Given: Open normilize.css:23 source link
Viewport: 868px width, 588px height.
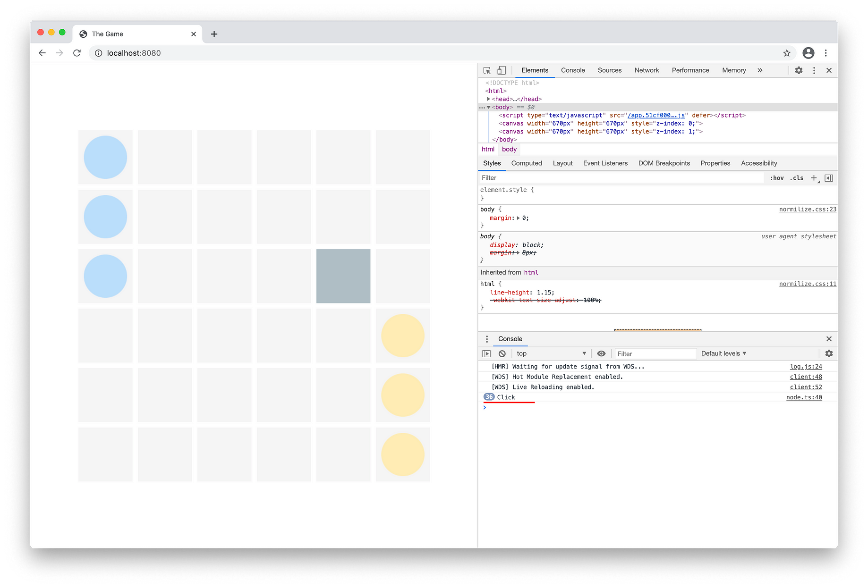Looking at the screenshot, I should coord(808,209).
